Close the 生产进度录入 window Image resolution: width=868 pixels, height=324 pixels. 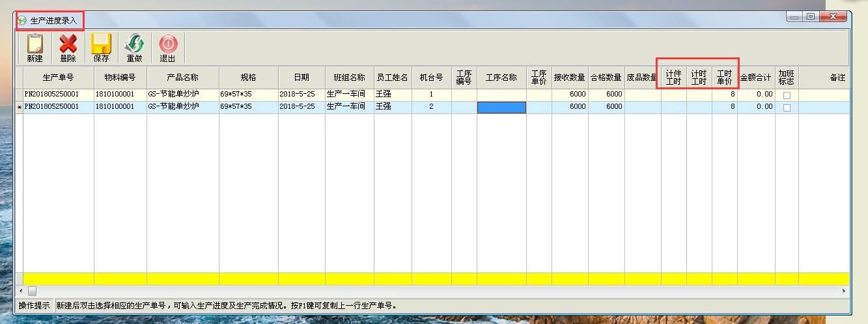832,16
